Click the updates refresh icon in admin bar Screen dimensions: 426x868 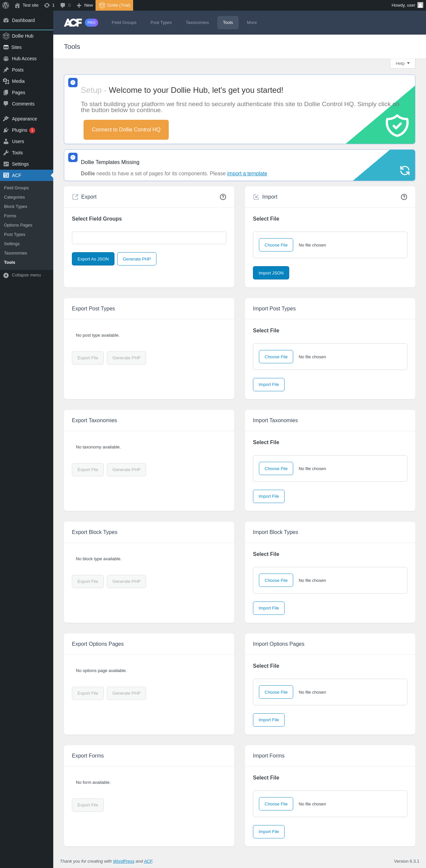point(47,5)
